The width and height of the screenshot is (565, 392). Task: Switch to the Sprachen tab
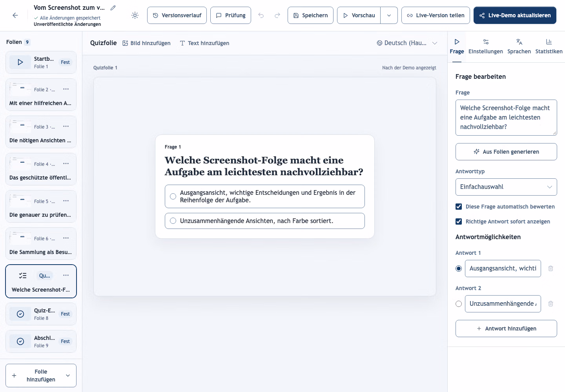click(x=519, y=47)
